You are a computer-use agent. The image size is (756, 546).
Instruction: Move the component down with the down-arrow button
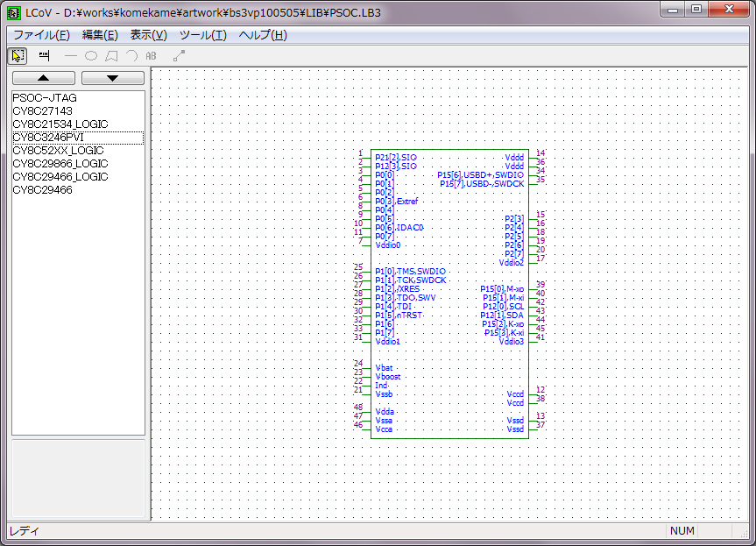pos(112,78)
